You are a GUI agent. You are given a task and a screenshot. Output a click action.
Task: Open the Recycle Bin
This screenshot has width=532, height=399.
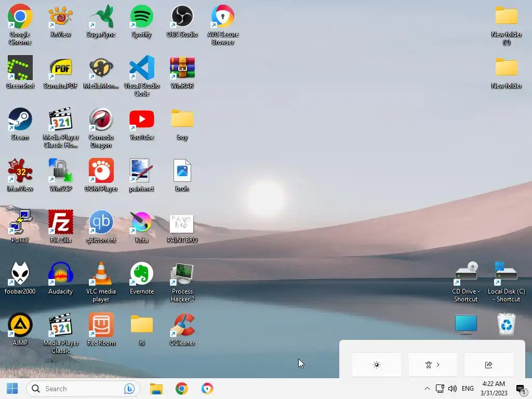(506, 324)
